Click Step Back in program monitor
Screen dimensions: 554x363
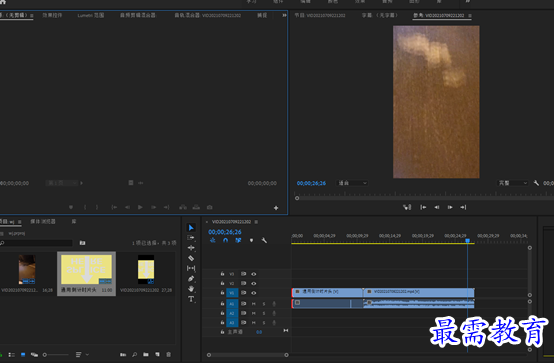click(437, 207)
